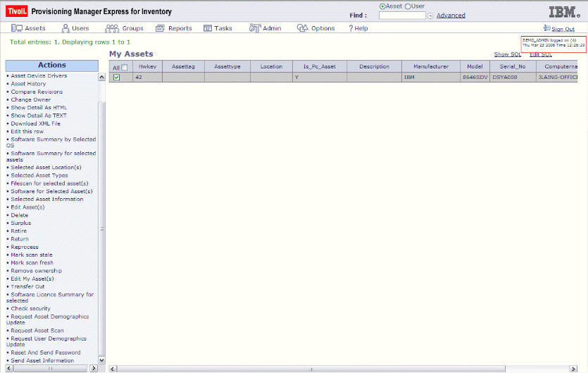Click Mark scan stale action
Viewport: 588px width, 373px height.
(32, 255)
